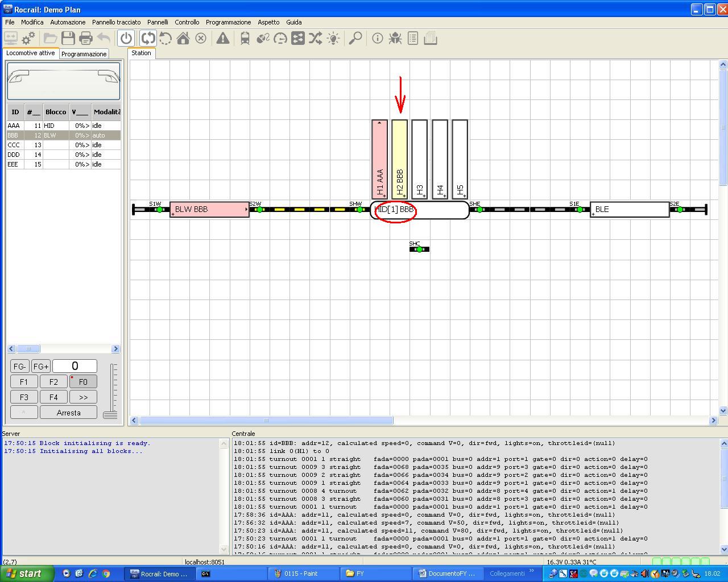Select locomotive CCC row
Image resolution: width=728 pixels, height=582 pixels.
64,145
